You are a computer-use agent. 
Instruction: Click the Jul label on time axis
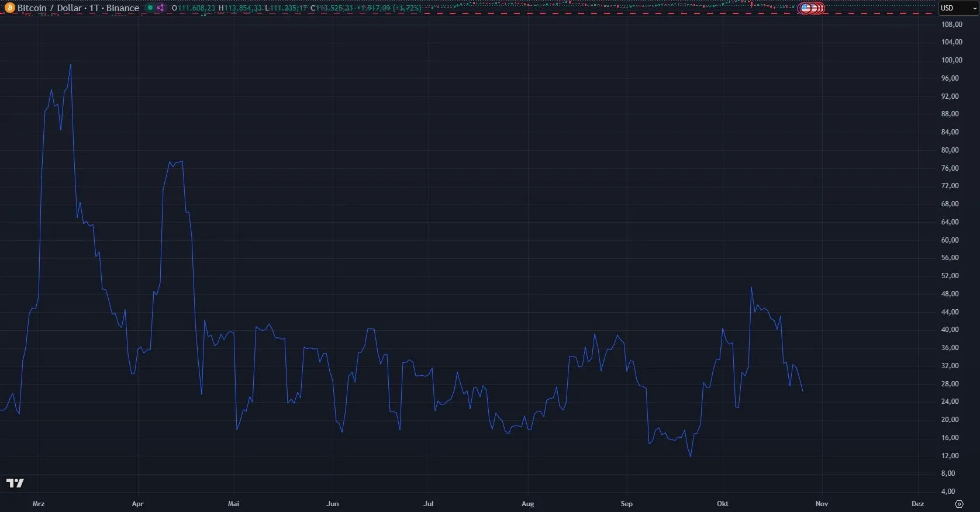(429, 504)
